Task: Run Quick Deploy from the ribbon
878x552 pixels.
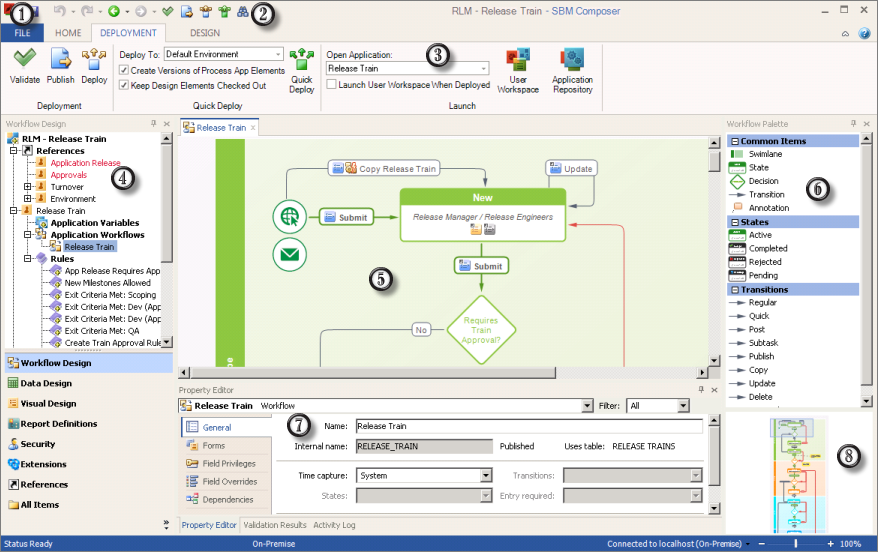Action: [x=302, y=70]
